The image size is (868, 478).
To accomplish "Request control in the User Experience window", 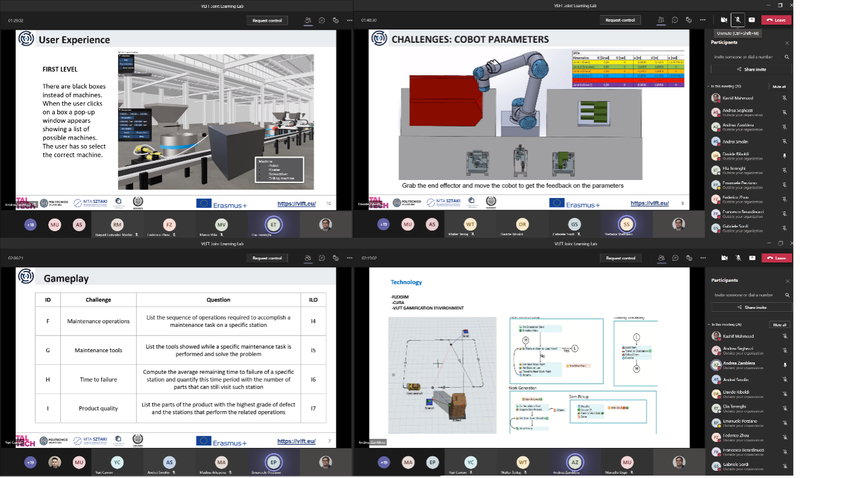I will coord(267,20).
